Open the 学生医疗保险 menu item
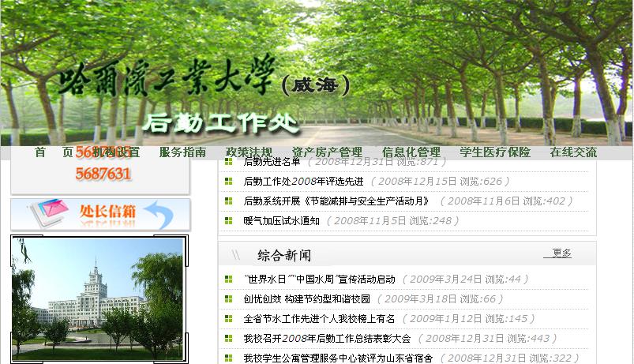Image resolution: width=634 pixels, height=364 pixels. 495,152
